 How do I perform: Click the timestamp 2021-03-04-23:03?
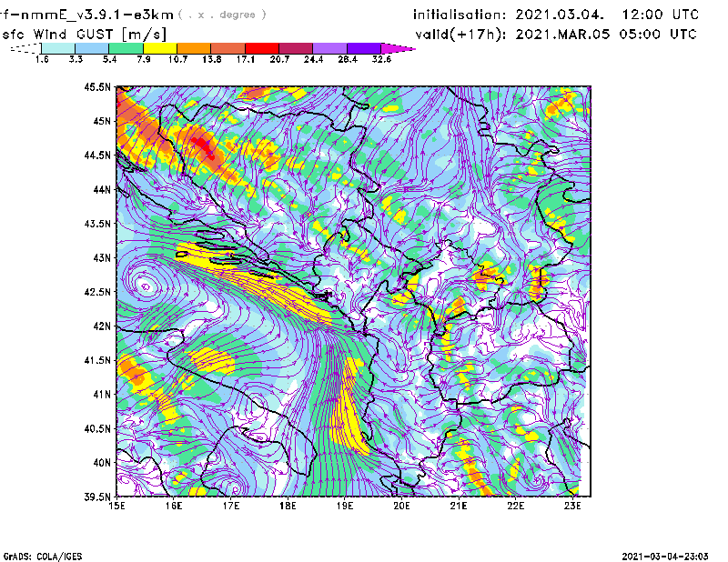(665, 557)
